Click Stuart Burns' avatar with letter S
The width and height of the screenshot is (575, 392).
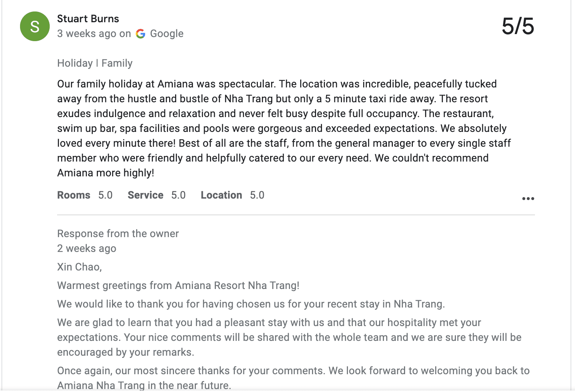coord(34,26)
